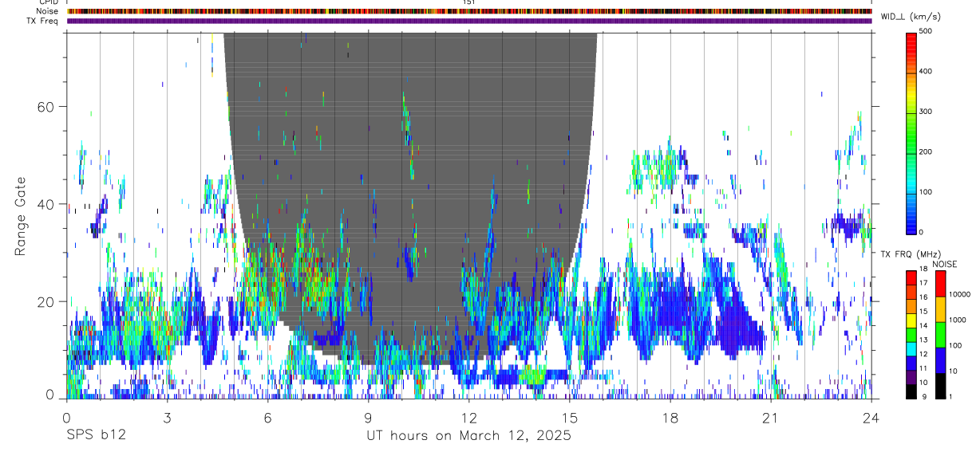Viewport: 980px width, 452px height.
Task: Click the '21' hour tick on the UT axis
Action: tap(771, 418)
